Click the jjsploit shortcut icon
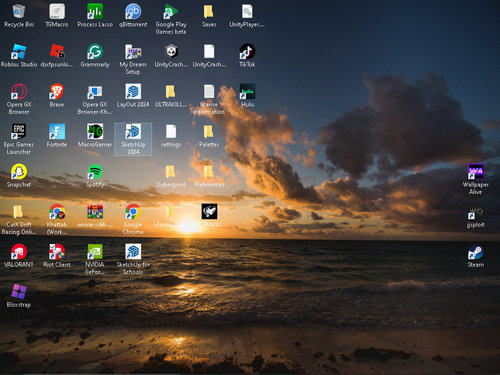Image resolution: width=500 pixels, height=375 pixels. 476,212
